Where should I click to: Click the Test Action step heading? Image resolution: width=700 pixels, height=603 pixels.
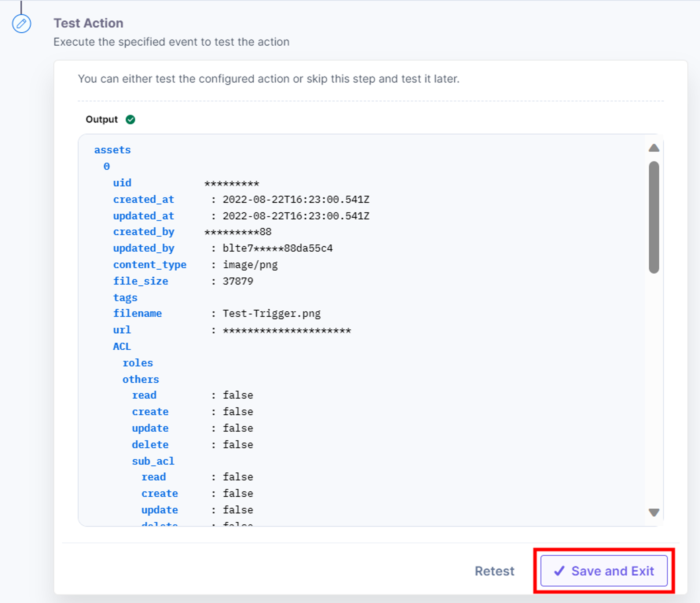pos(89,23)
